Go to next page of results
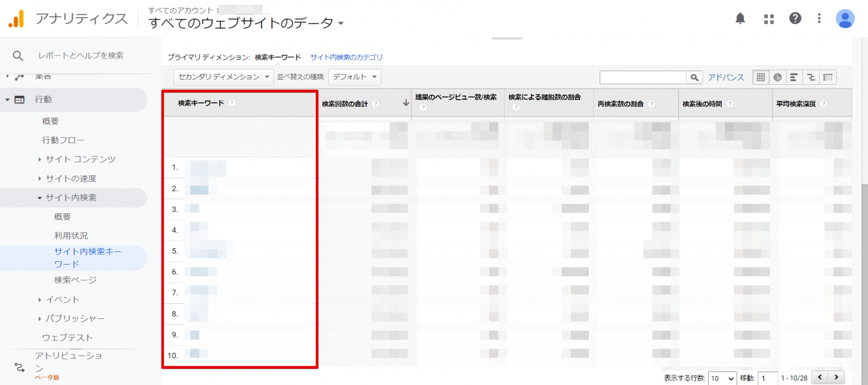This screenshot has width=868, height=385. [836, 377]
